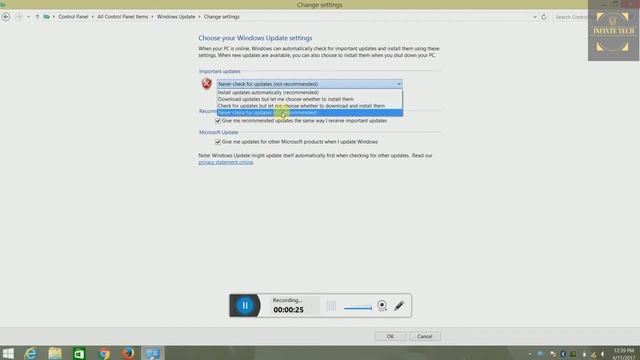640x360 pixels.
Task: Open File Explorer from taskbar
Action: tap(55, 353)
